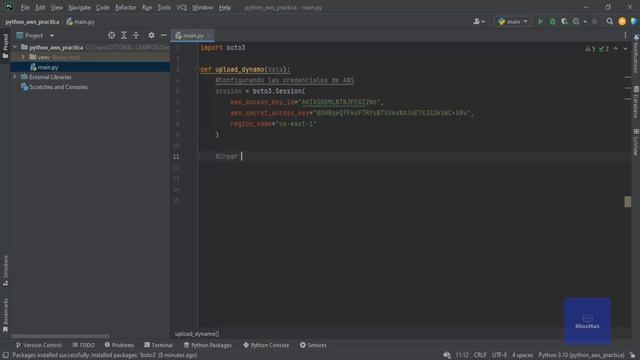
Task: Select Scratches and Consoles item
Action: 54,87
